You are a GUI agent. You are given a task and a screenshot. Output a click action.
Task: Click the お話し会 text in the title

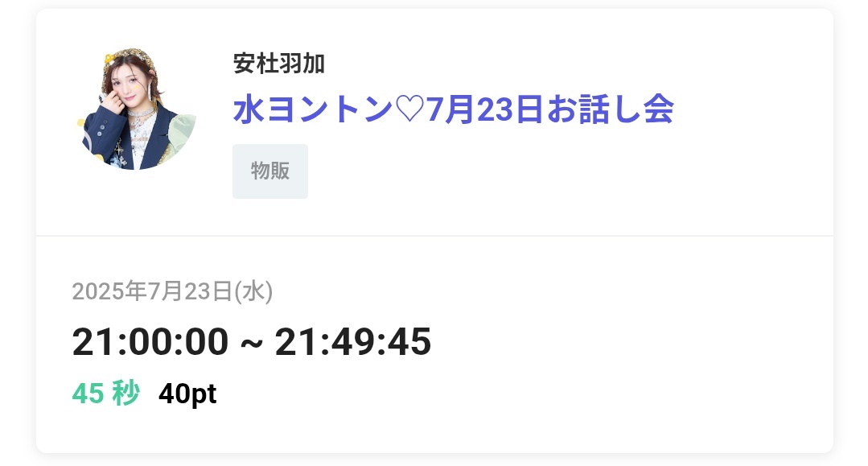[610, 109]
